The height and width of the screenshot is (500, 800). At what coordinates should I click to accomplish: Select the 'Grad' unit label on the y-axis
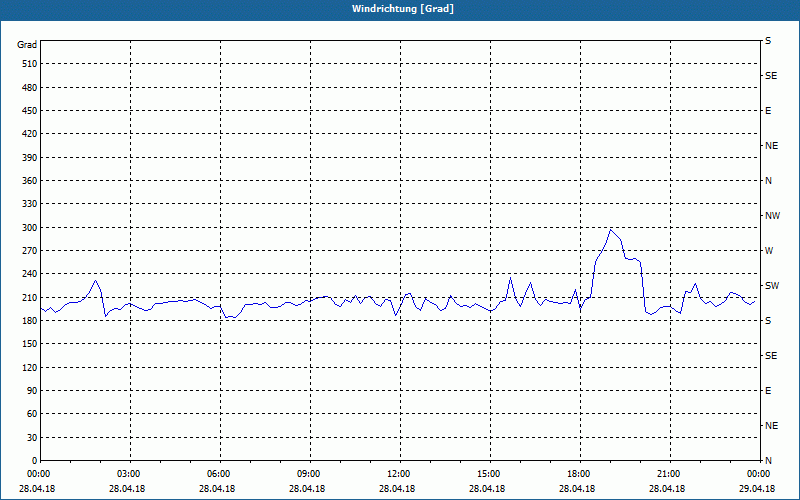tap(27, 45)
